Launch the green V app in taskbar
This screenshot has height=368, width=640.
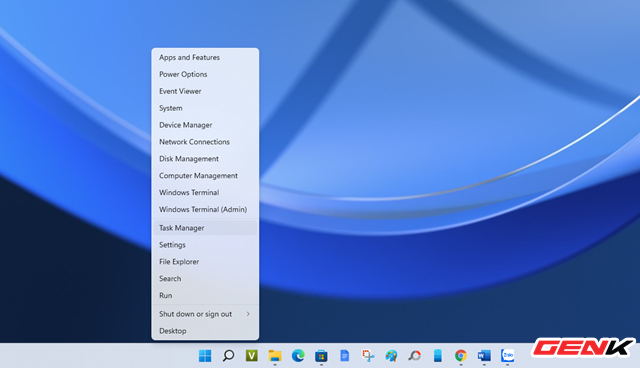(251, 356)
